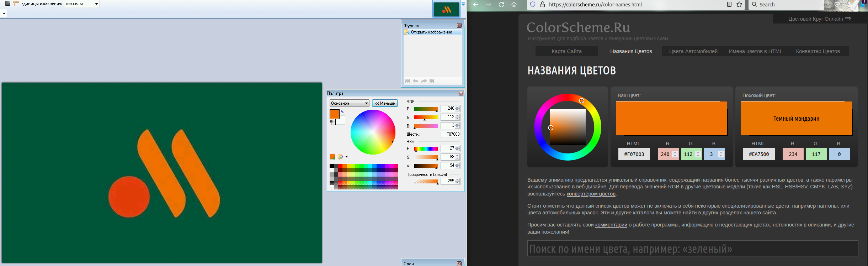Increase the R value in Палитра panel
868x266 pixels.
[458, 107]
